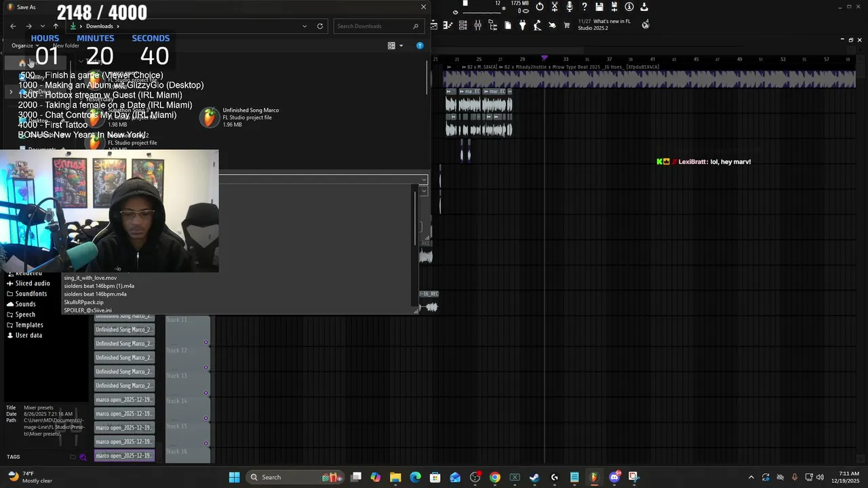Viewport: 868px width, 488px height.
Task: Open the view options dropdown arrow
Action: pyautogui.click(x=401, y=45)
